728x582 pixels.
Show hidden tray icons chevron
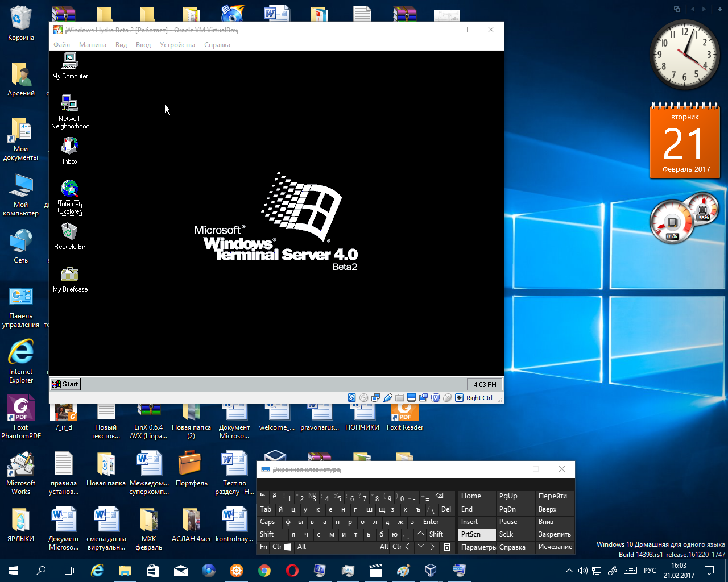click(569, 571)
